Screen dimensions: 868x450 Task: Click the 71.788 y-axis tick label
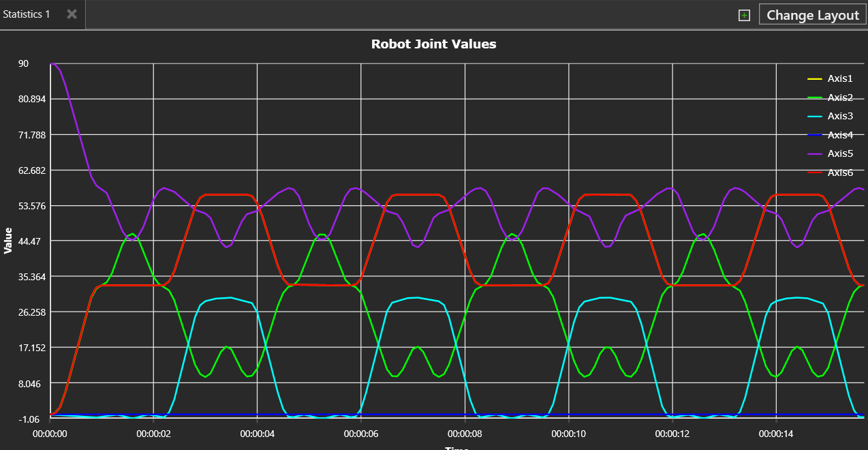coord(31,134)
